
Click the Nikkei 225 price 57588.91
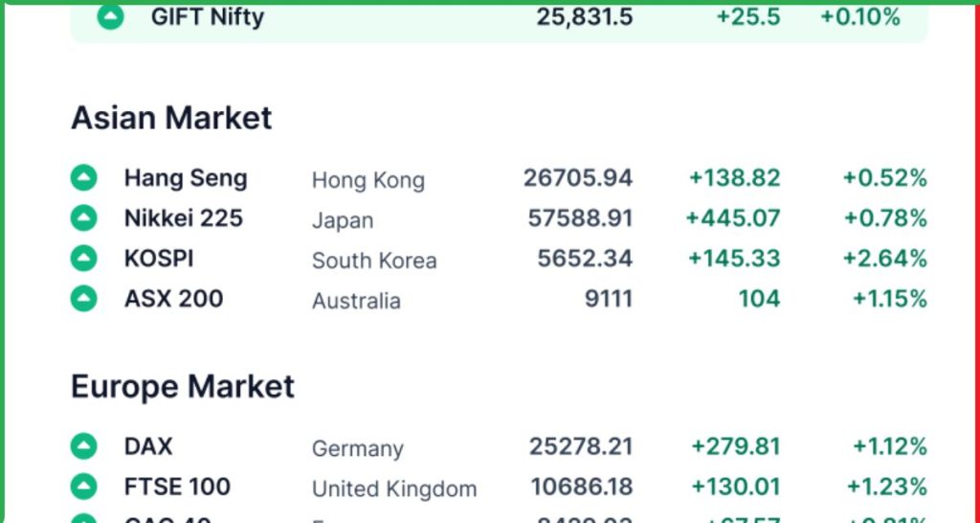click(580, 218)
